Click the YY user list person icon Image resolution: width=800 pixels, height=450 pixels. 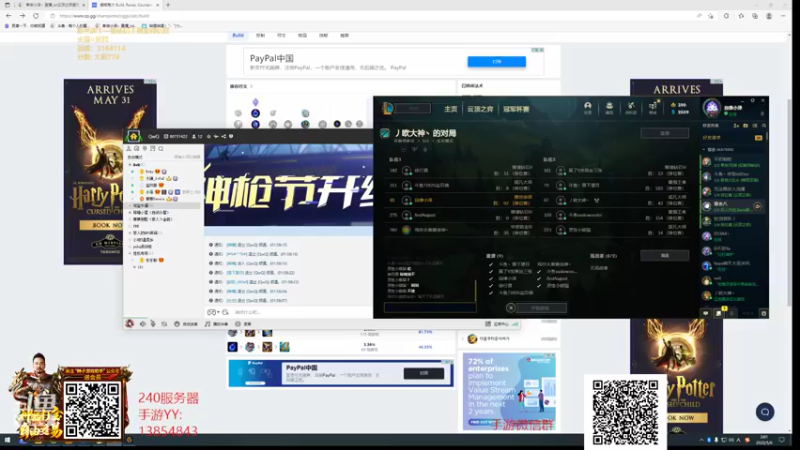129,148
